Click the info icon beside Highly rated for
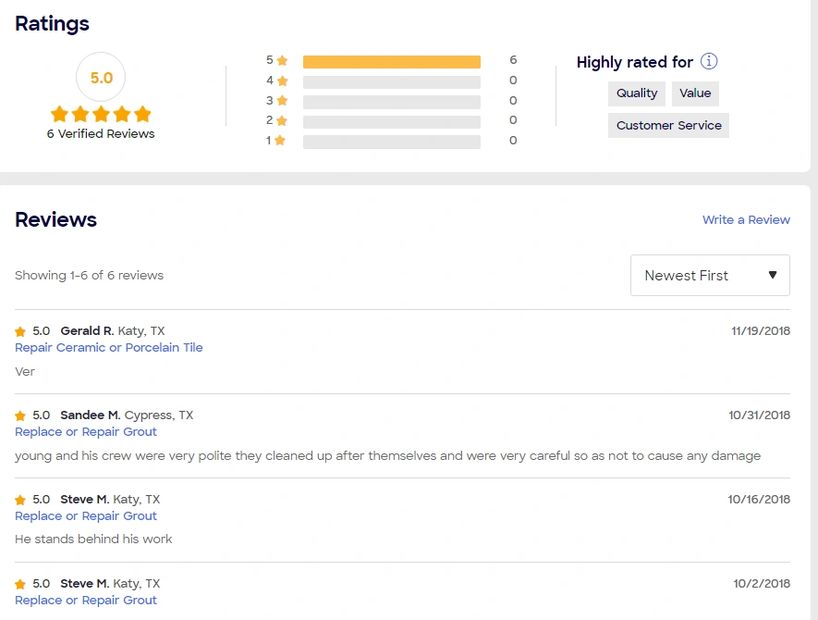Image resolution: width=818 pixels, height=620 pixels. click(x=709, y=61)
